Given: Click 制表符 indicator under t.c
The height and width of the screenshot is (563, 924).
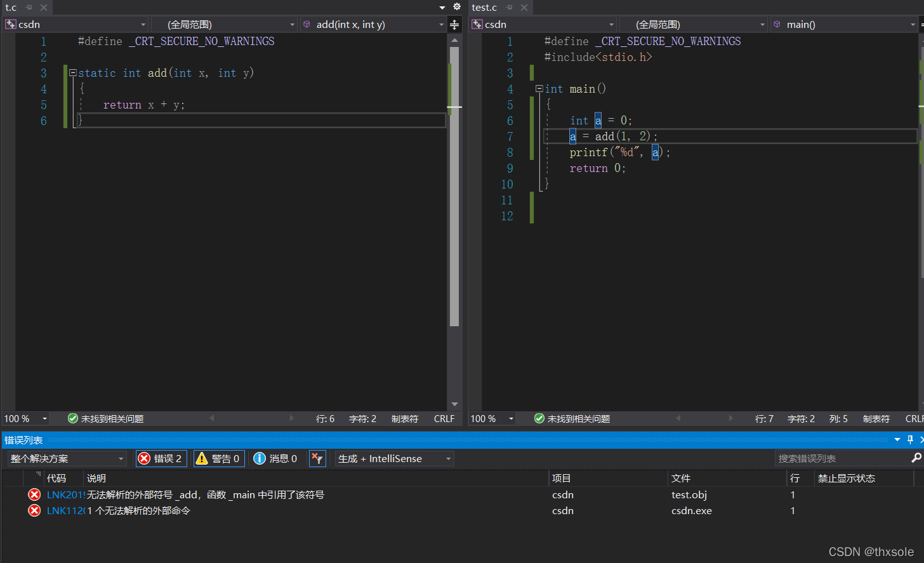Looking at the screenshot, I should [x=405, y=419].
